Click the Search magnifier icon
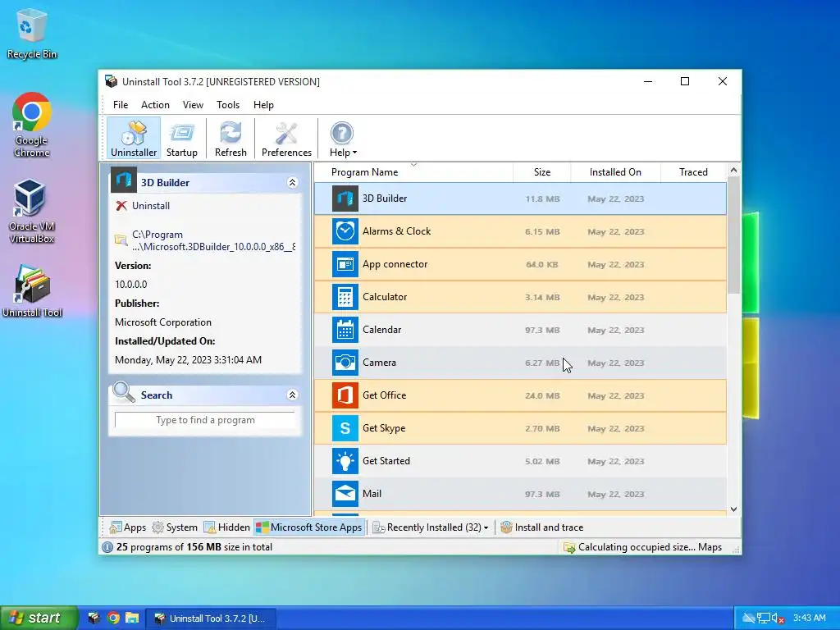The height and width of the screenshot is (630, 840). coord(124,392)
